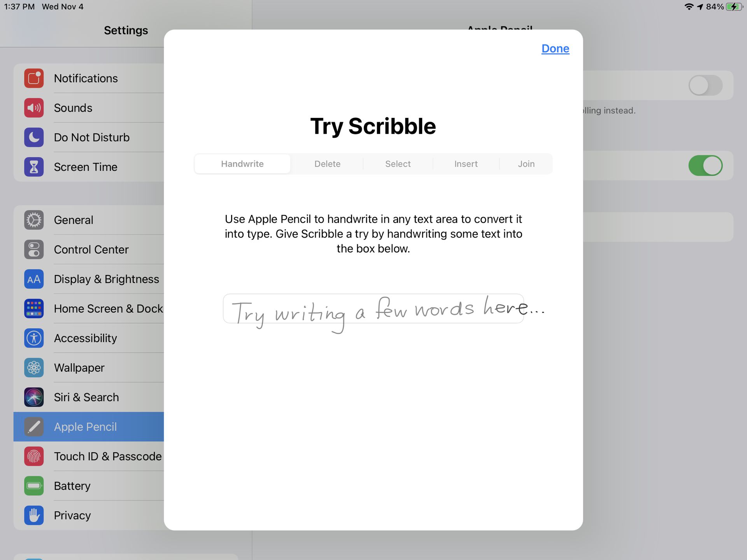This screenshot has width=747, height=560.
Task: Turn off the green switch behind the dialog
Action: 705,165
